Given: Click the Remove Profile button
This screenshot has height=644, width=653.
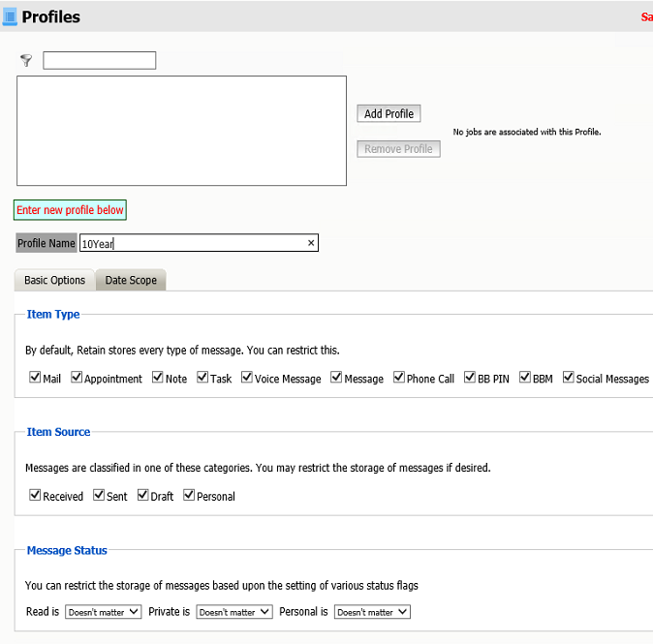Looking at the screenshot, I should click(x=398, y=149).
